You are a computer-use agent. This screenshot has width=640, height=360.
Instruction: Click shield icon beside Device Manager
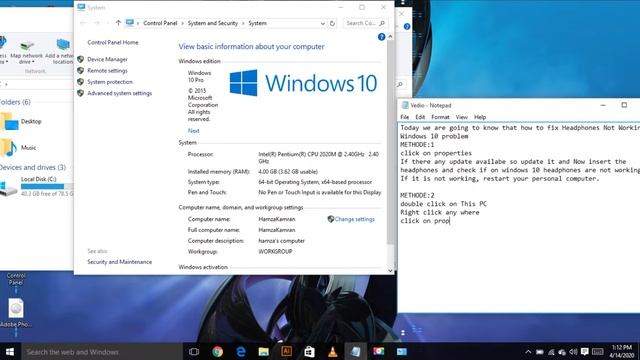pos(80,59)
